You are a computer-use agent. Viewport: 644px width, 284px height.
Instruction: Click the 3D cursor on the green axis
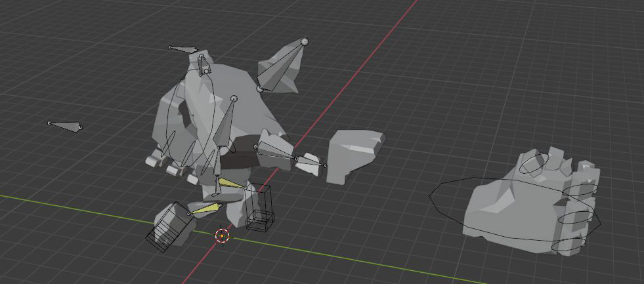point(222,236)
